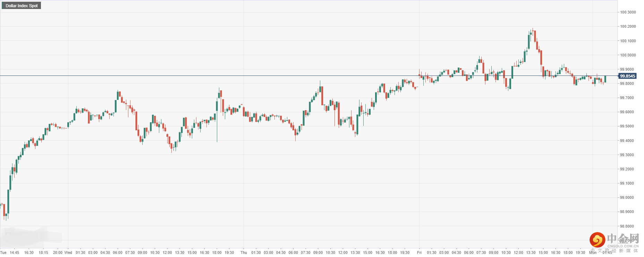
Task: Click the 99.8545 current price tag
Action: (x=627, y=76)
